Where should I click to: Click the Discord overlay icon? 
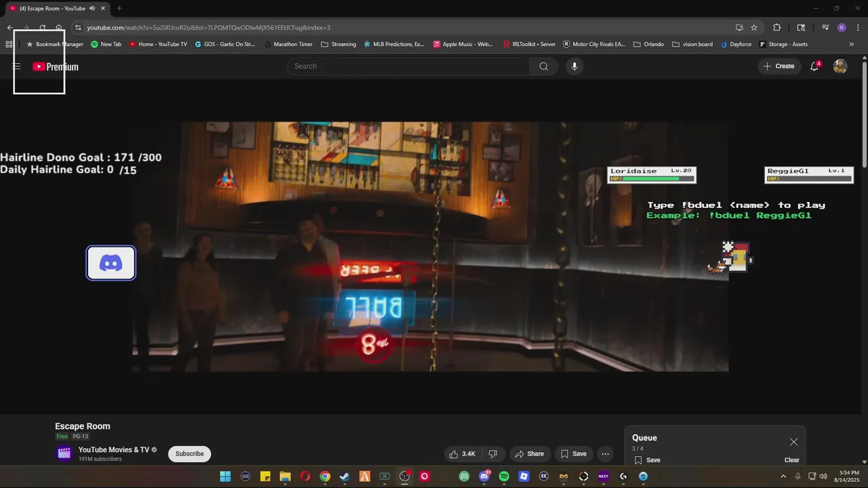(111, 263)
